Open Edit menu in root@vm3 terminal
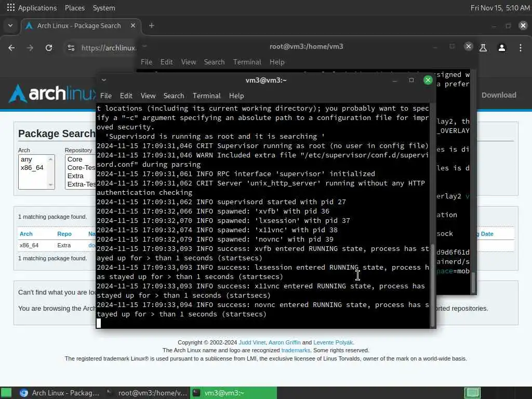 167,62
